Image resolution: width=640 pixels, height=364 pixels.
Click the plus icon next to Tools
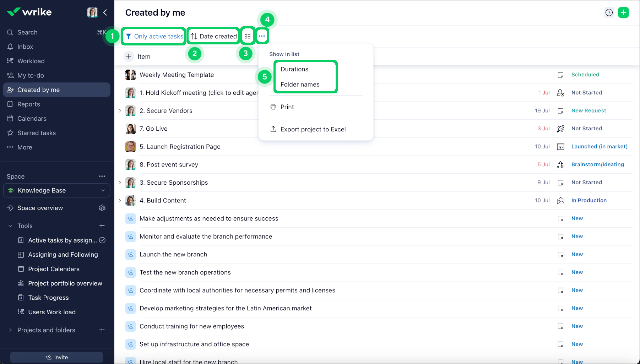click(x=102, y=226)
